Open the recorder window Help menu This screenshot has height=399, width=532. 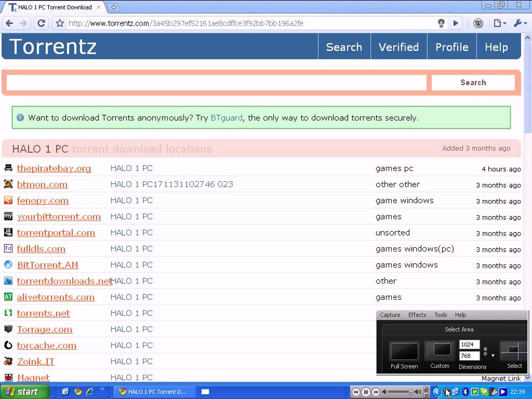tap(461, 315)
